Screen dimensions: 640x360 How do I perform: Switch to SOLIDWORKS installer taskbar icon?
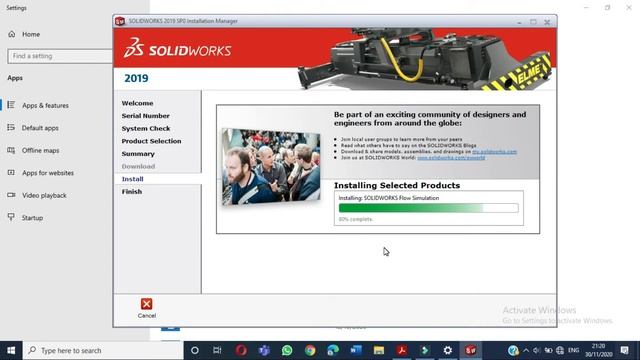pos(471,350)
